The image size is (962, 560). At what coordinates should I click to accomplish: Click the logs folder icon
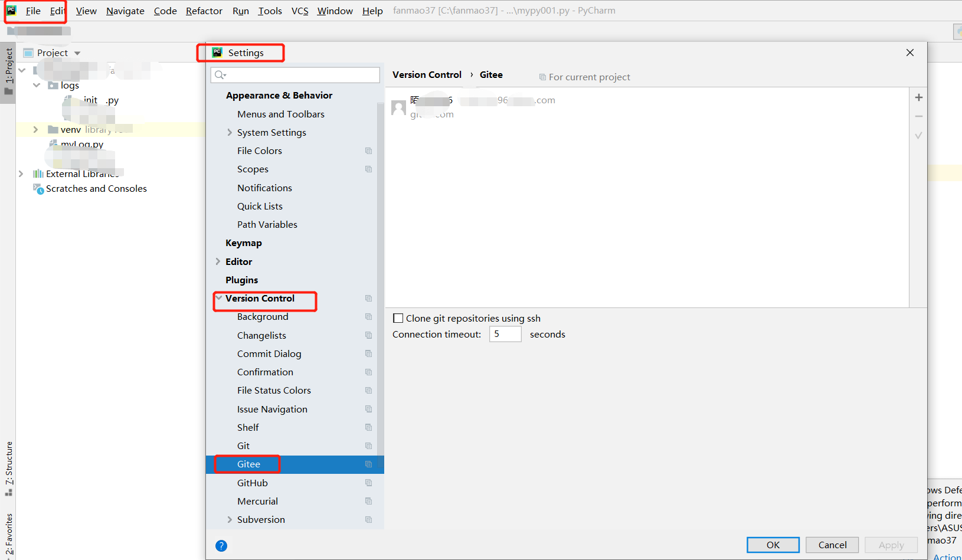pyautogui.click(x=53, y=85)
